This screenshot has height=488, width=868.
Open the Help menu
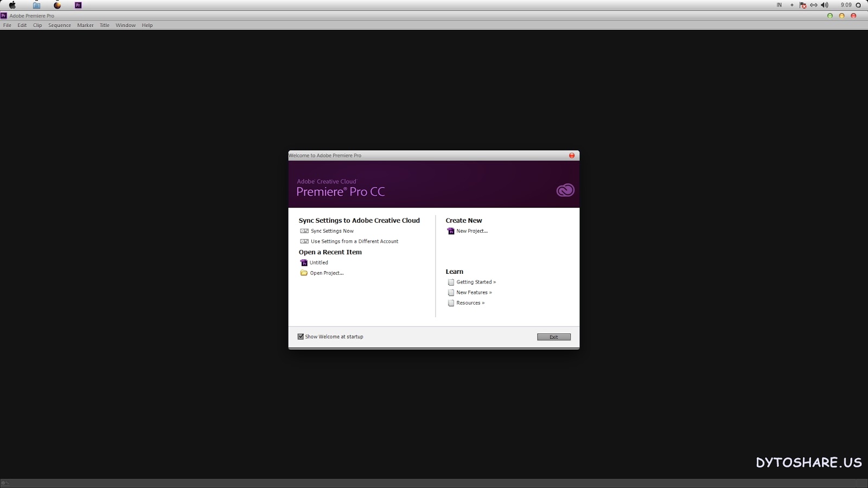[x=147, y=25]
